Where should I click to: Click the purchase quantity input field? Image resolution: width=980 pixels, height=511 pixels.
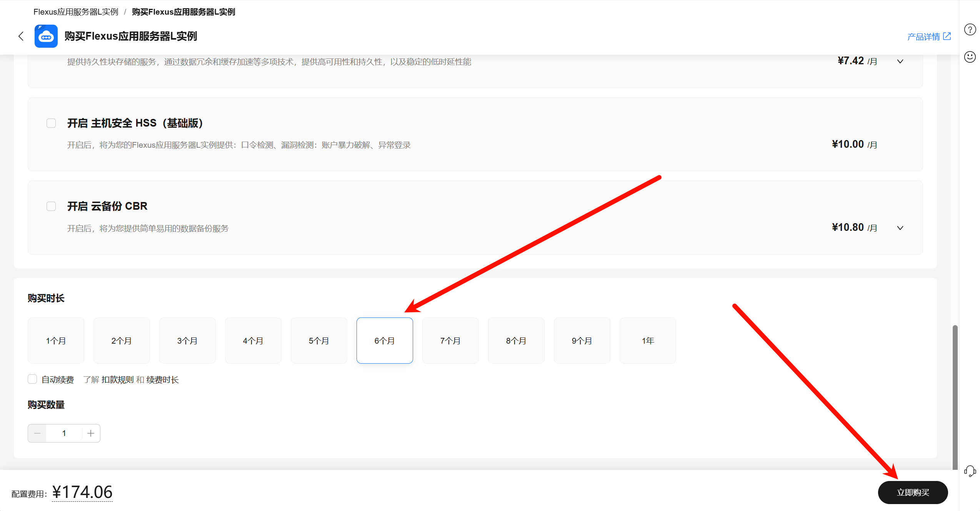click(x=64, y=433)
